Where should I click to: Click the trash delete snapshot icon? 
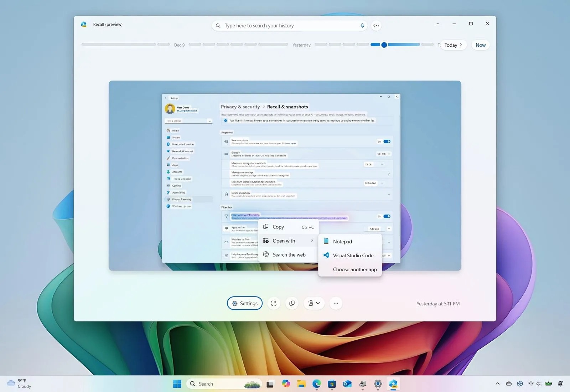(x=311, y=303)
